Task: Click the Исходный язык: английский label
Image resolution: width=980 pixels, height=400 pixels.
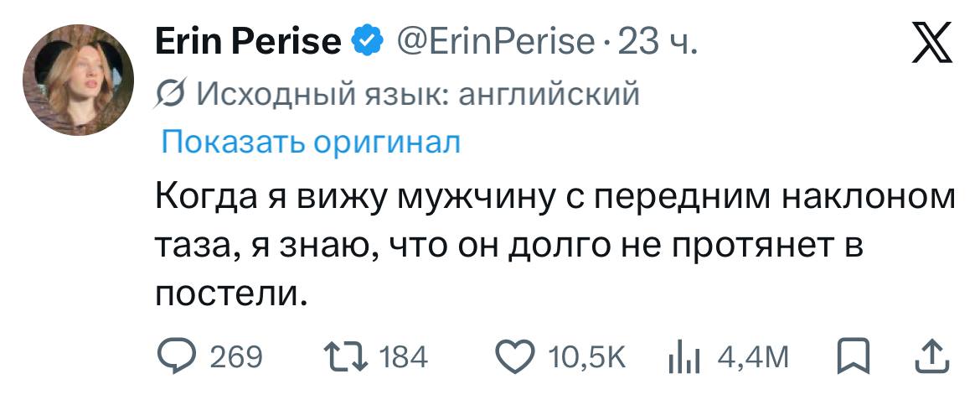Action: tap(417, 94)
